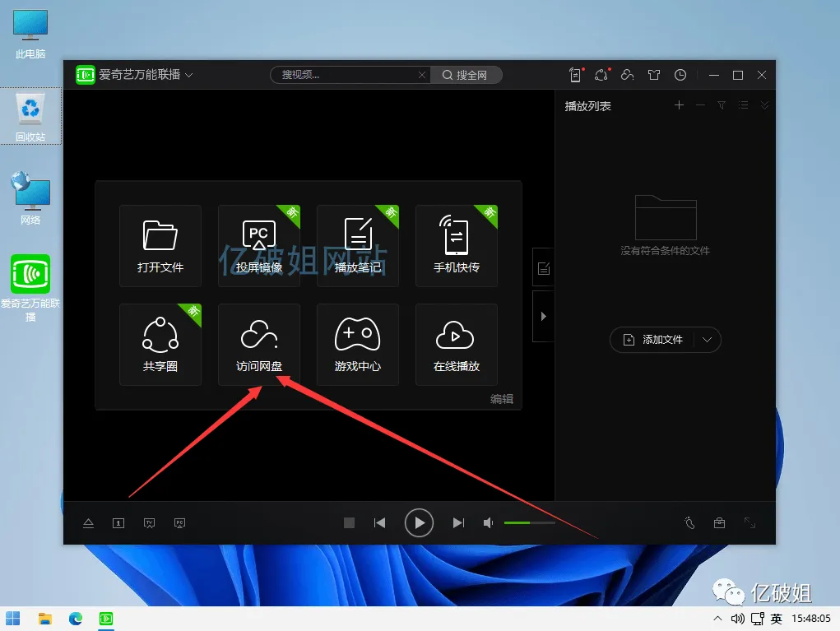Add item with playlist plus icon
The image size is (840, 631).
click(x=679, y=105)
